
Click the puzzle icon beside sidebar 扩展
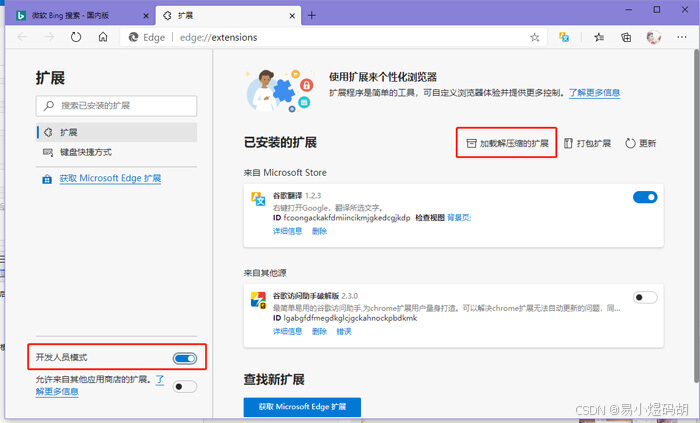pyautogui.click(x=48, y=132)
